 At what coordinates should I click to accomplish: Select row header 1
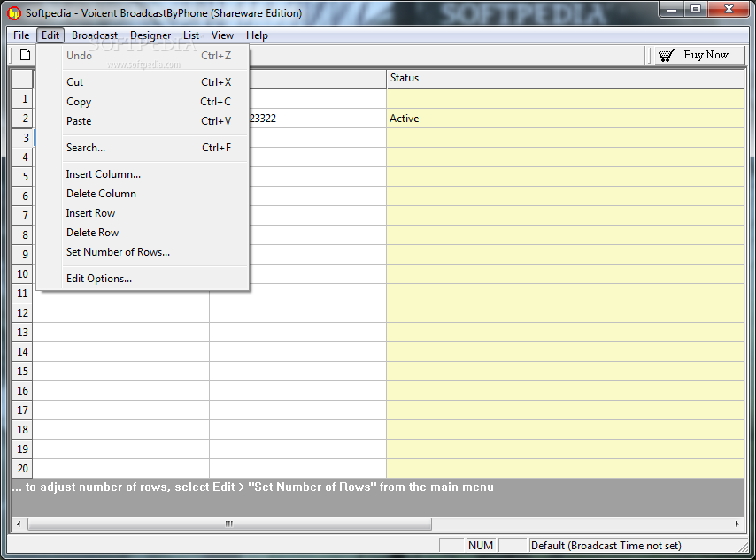(x=22, y=99)
